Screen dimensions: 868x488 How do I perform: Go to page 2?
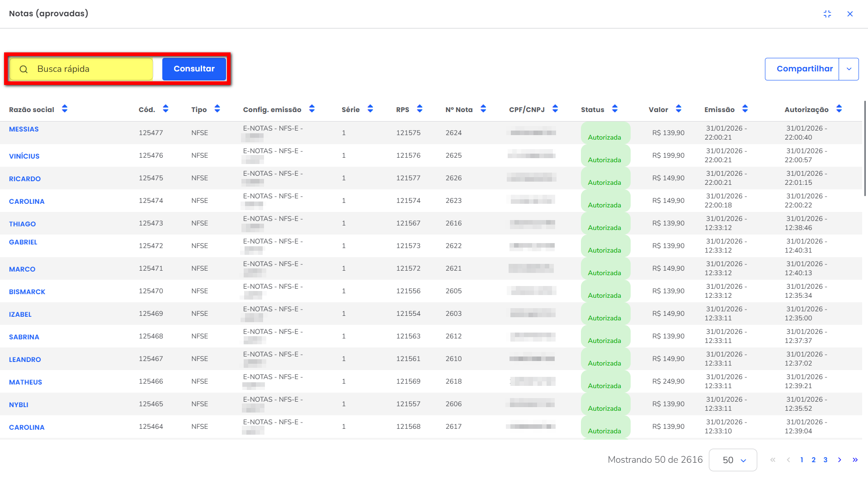813,460
